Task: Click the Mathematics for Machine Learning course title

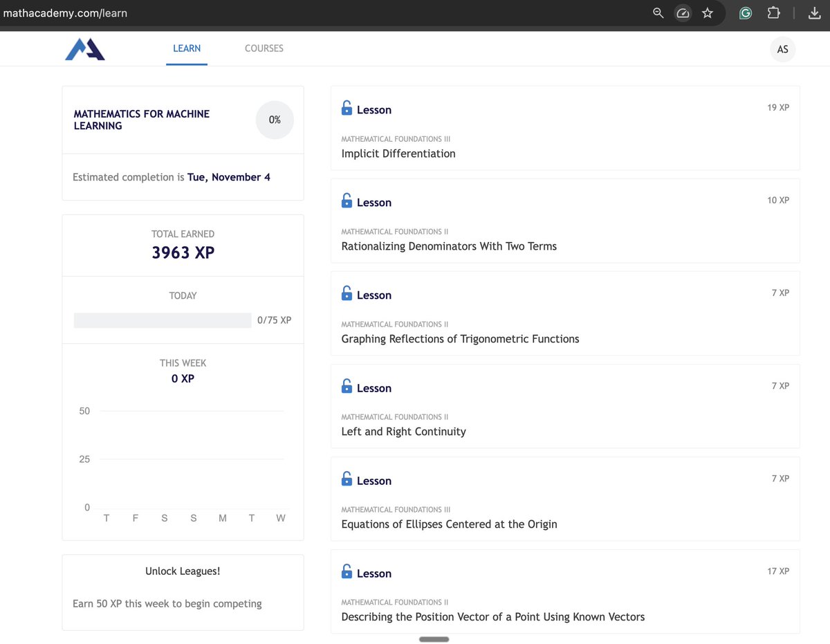Action: [142, 120]
